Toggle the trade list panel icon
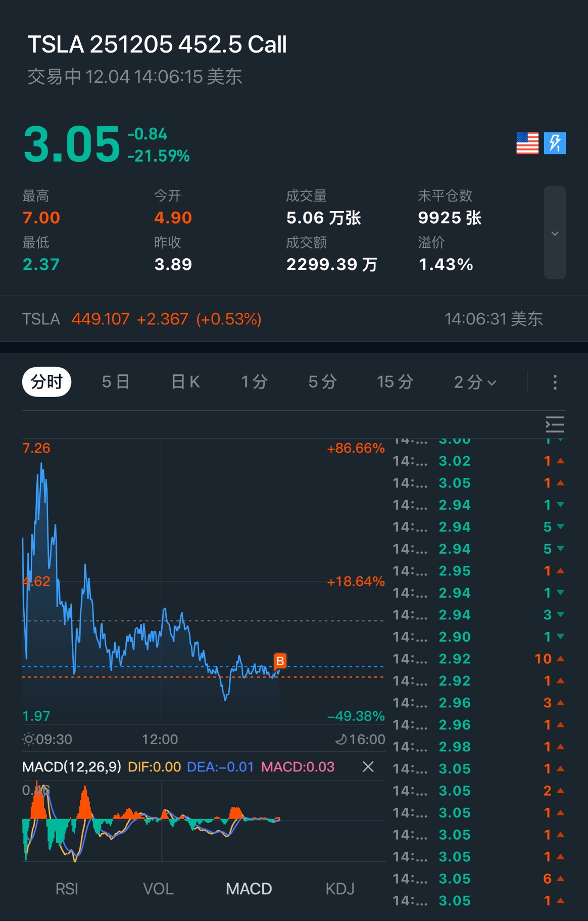This screenshot has width=588, height=921. click(555, 424)
